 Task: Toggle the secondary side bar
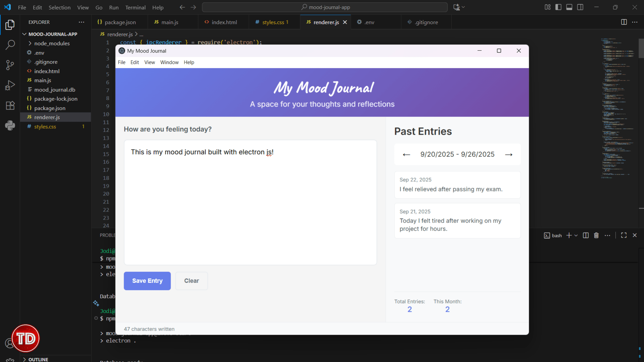(580, 7)
